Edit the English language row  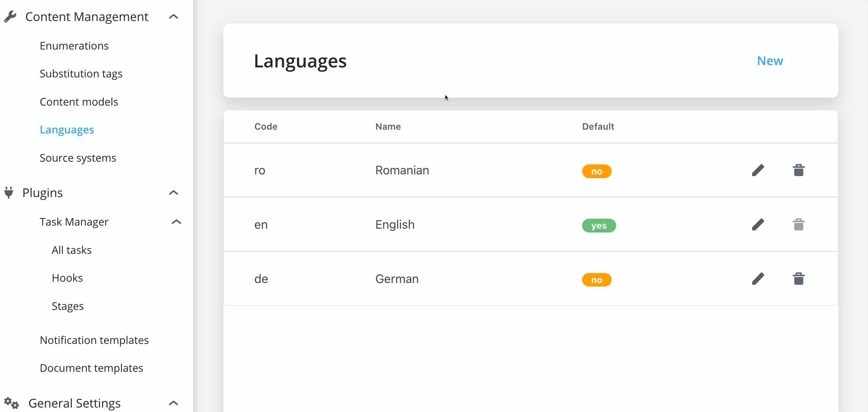tap(758, 225)
